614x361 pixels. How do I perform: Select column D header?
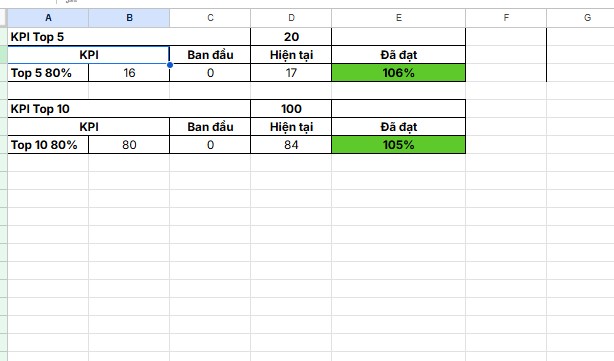(x=291, y=18)
